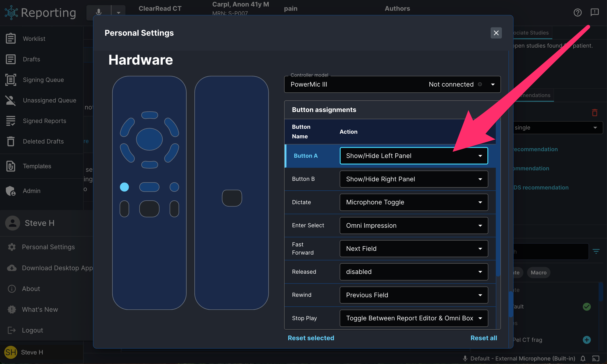607x364 pixels.
Task: Click the right round button on controller
Action: (174, 187)
